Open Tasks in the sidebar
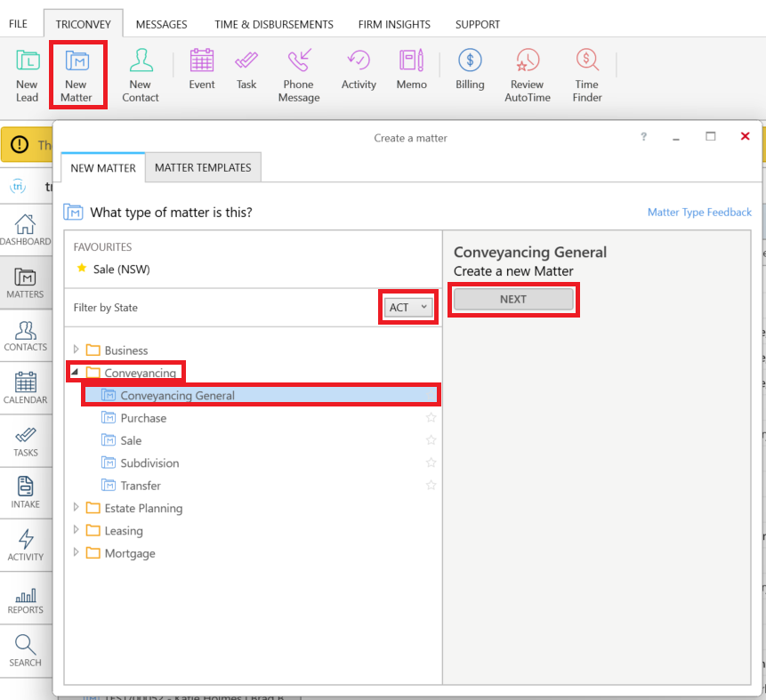 [x=26, y=441]
